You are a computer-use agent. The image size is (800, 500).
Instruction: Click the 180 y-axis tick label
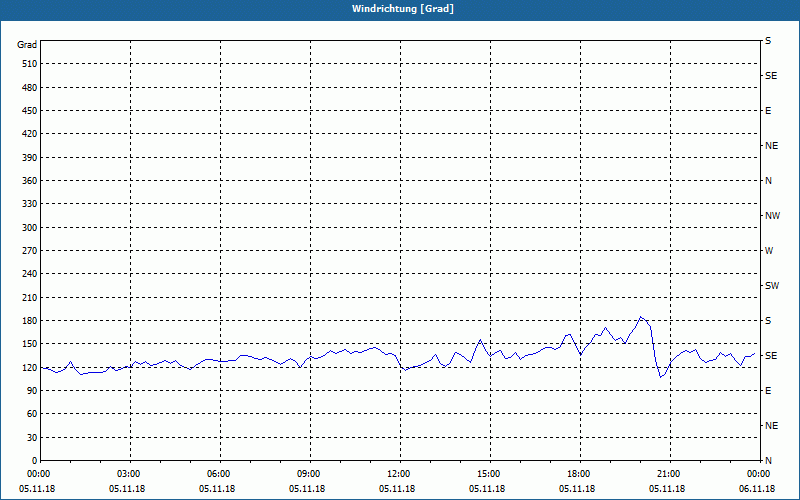(x=30, y=321)
